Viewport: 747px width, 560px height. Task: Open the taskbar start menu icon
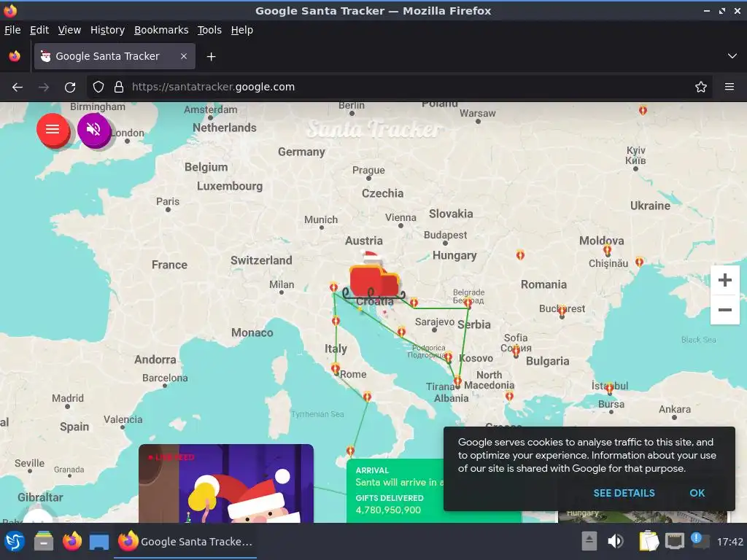pos(15,542)
